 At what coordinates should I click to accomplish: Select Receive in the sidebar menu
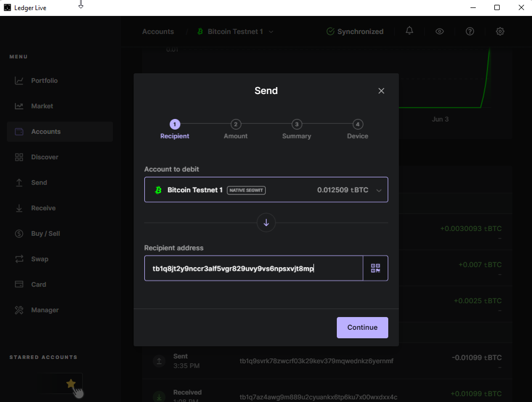43,208
